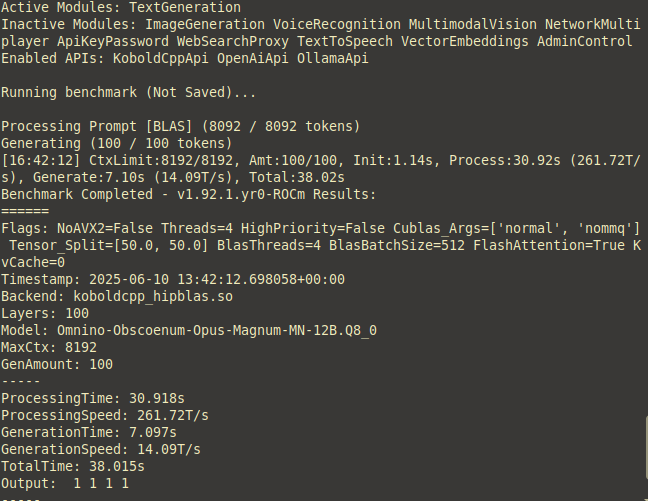The image size is (648, 501).
Task: Click the Timestamp 2025-06-10 line
Action: 173,279
